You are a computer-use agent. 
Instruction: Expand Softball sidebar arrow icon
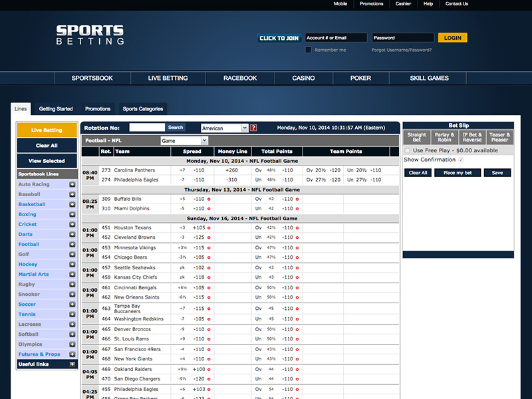coord(72,334)
